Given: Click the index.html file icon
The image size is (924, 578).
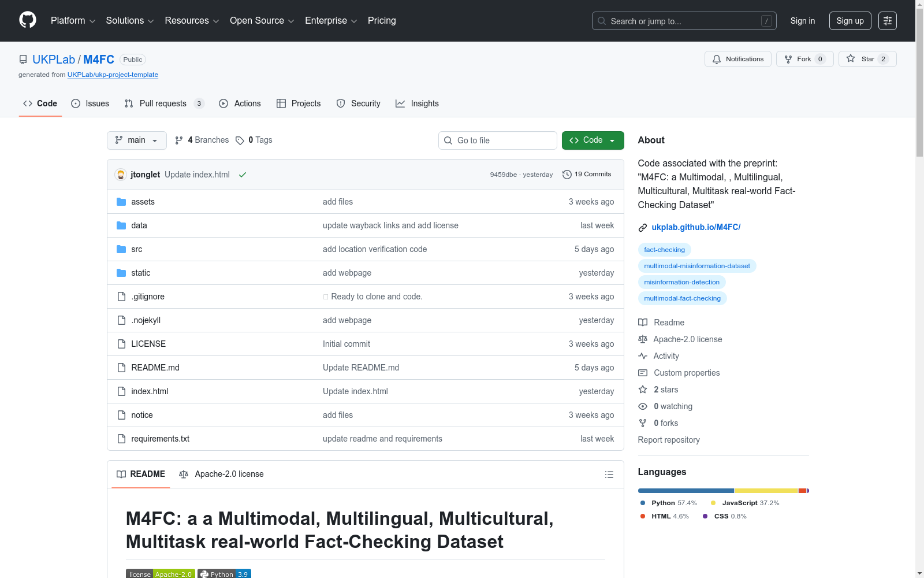Looking at the screenshot, I should 121,391.
